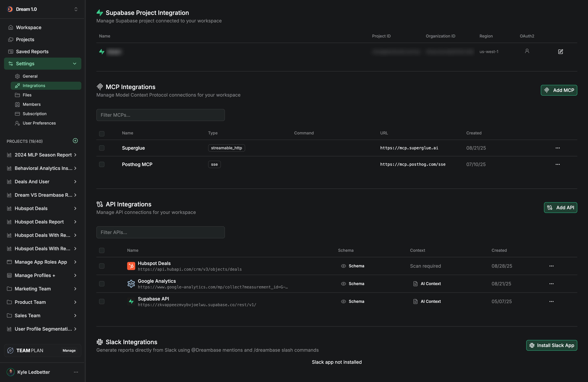Open the Hubspot Deals API options menu

(551, 266)
